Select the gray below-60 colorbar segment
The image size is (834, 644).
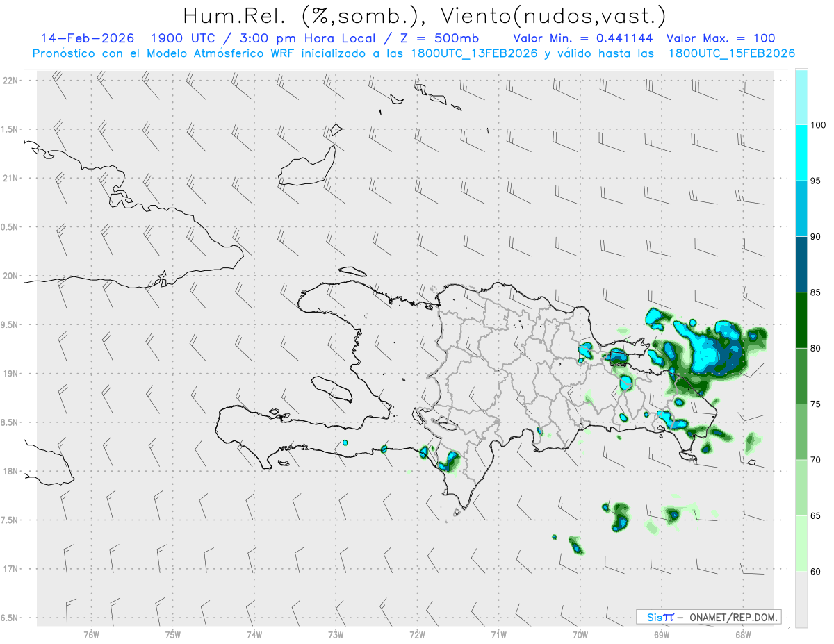click(801, 600)
